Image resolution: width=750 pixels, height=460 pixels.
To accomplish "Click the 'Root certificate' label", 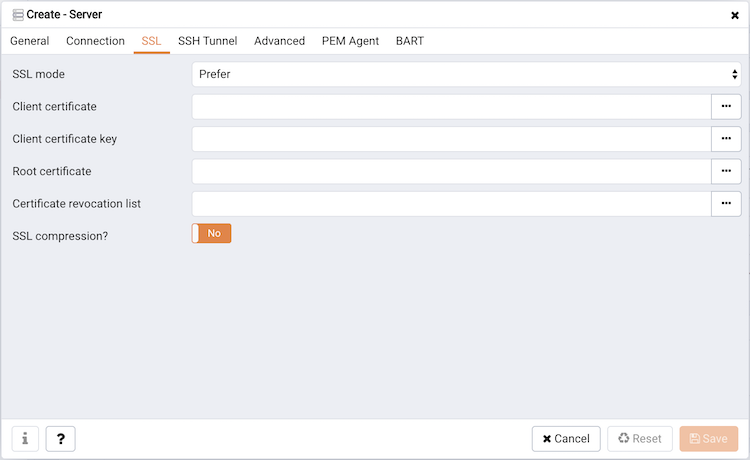I will [x=52, y=171].
